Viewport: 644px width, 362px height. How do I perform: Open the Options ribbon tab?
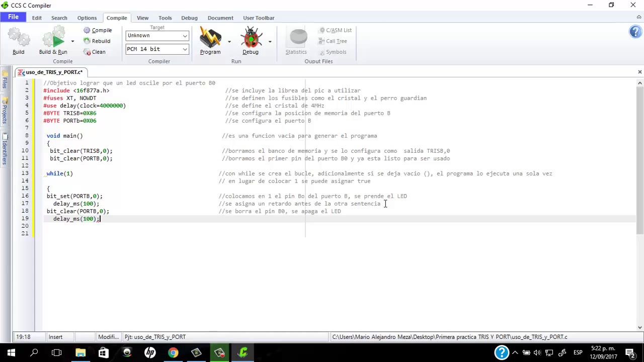[87, 18]
